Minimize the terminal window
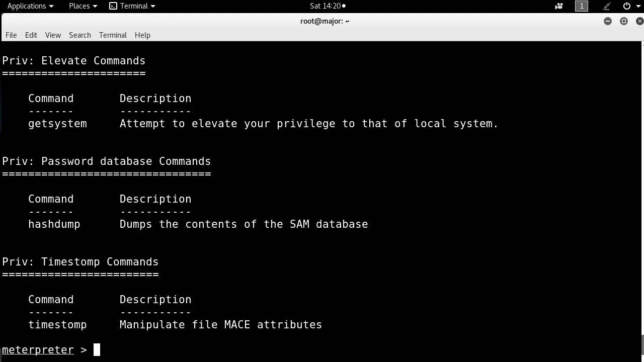This screenshot has width=644, height=362. [x=608, y=21]
